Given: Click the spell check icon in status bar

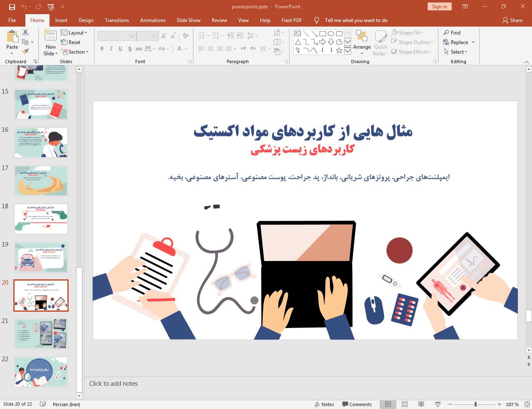Looking at the screenshot, I should click(x=43, y=404).
